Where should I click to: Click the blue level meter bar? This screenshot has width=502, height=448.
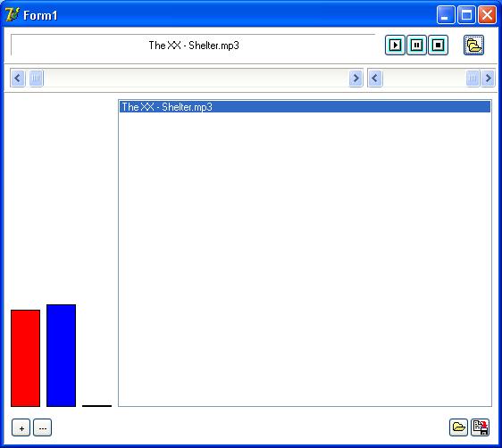point(61,355)
